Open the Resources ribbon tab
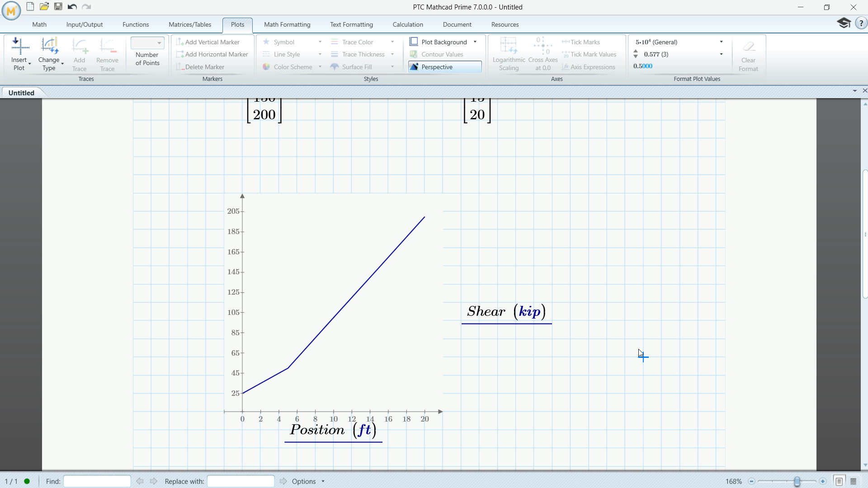Screen dimensions: 868x488 point(505,24)
